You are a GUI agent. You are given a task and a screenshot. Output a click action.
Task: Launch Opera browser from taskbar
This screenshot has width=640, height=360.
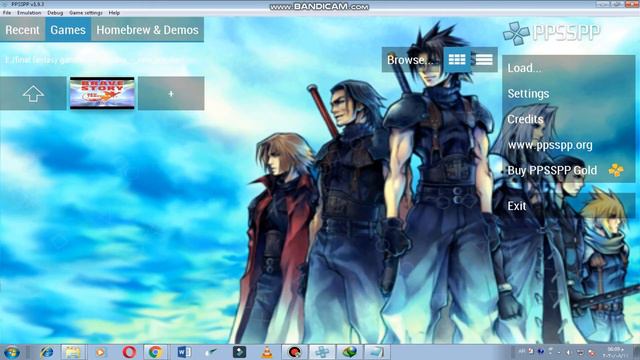129,352
